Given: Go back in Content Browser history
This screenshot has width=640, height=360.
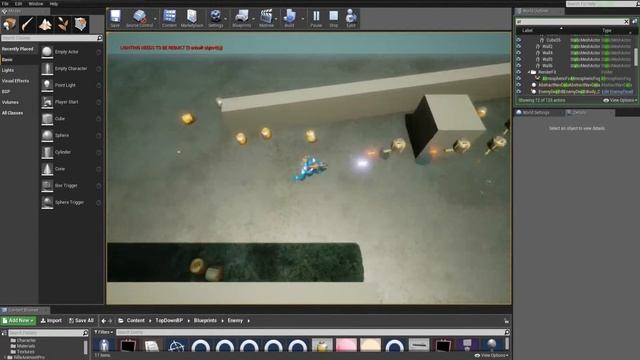Looking at the screenshot, I should [104, 321].
